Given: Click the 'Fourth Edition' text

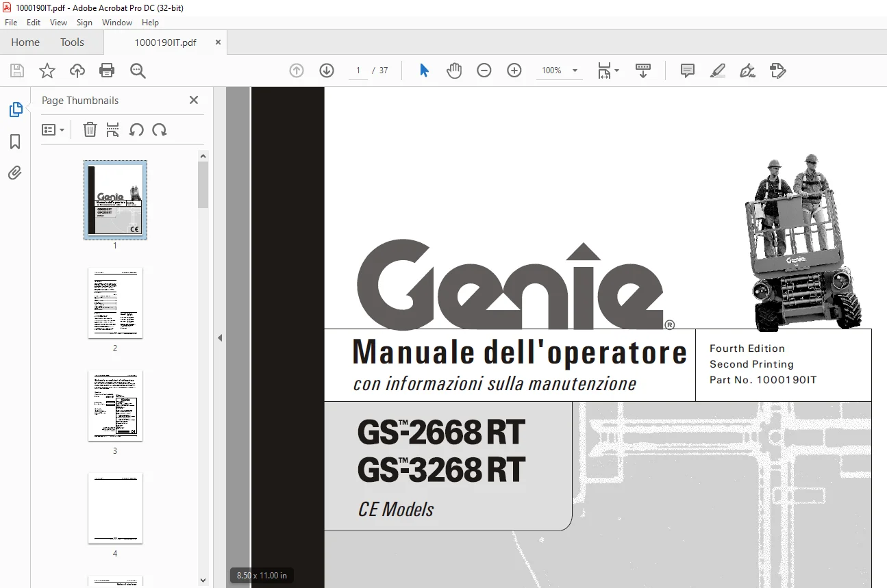Looking at the screenshot, I should click(x=747, y=348).
